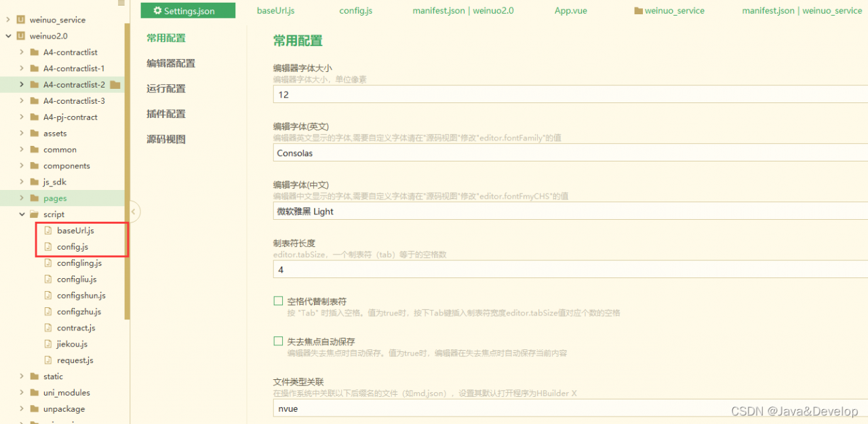This screenshot has width=868, height=424.
Task: Click the 编辑器字体大小 input field showing 12
Action: [475, 94]
